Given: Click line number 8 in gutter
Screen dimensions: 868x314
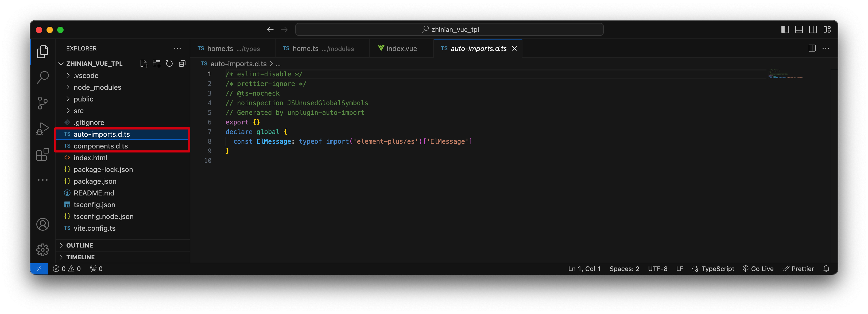Looking at the screenshot, I should [210, 141].
